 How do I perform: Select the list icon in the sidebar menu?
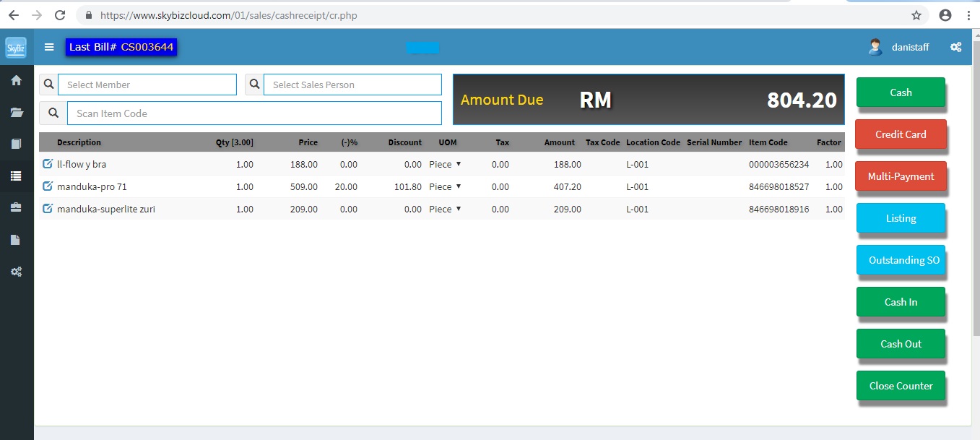coord(16,176)
